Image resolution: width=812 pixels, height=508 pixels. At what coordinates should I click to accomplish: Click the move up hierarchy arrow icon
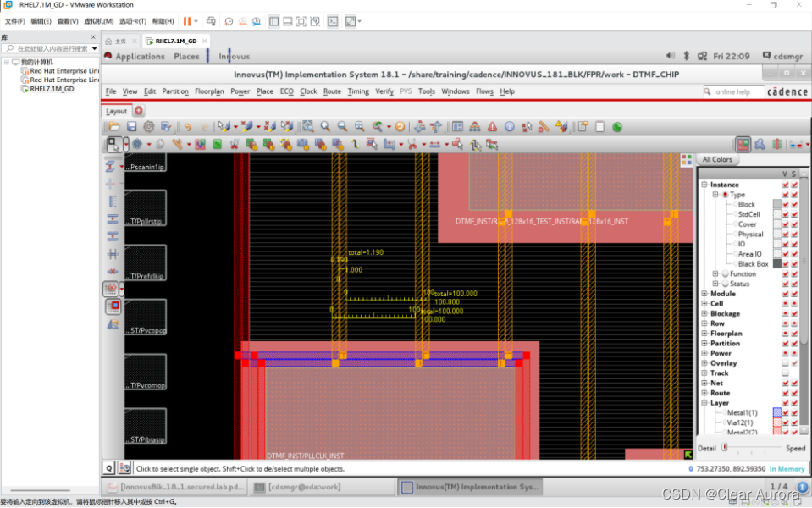coord(437,126)
